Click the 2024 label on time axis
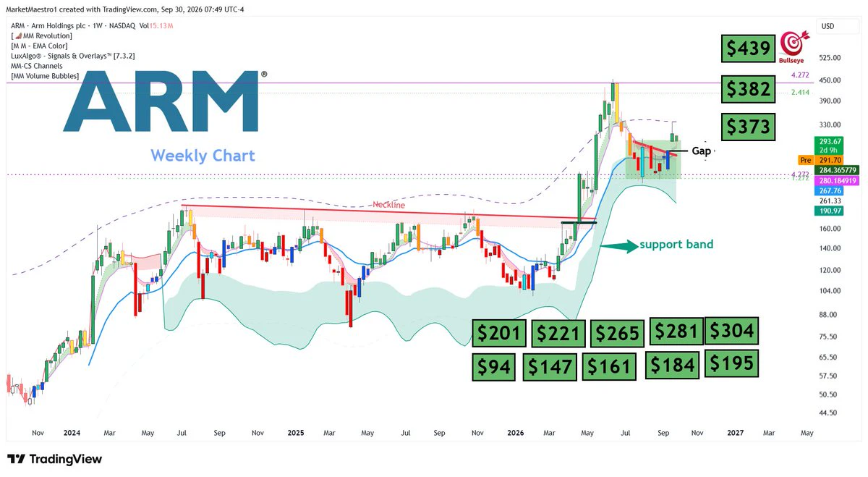 click(71, 432)
